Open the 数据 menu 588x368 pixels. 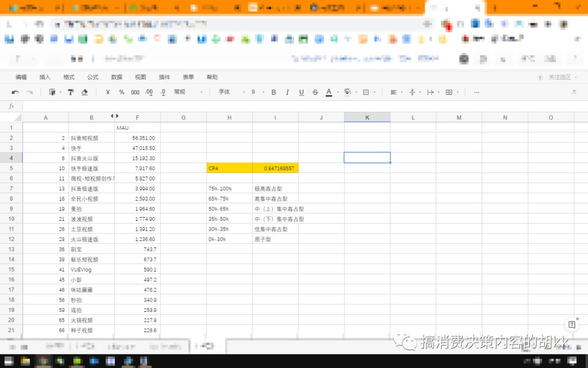click(116, 77)
